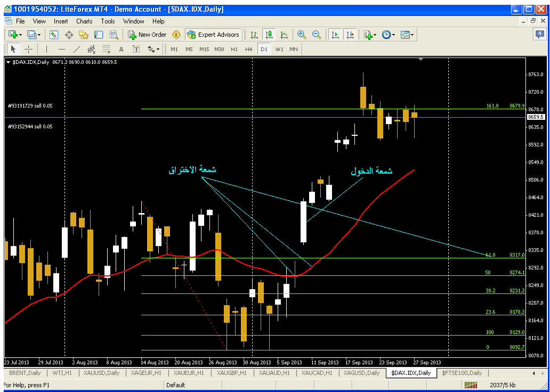Image resolution: width=550 pixels, height=392 pixels.
Task: Click the 161.8 Fibonacci level line label
Action: [x=492, y=106]
